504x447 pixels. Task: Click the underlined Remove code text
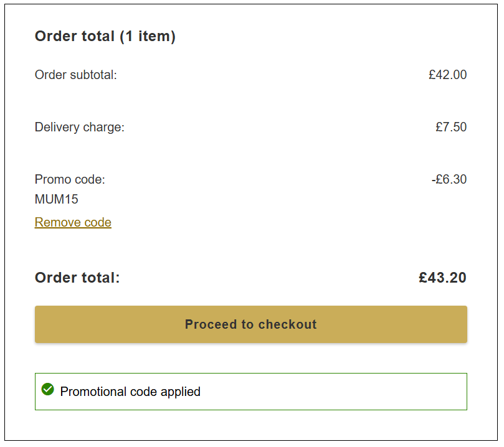[72, 222]
